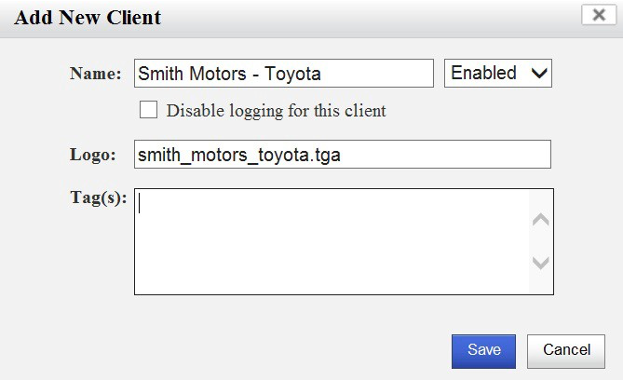Click the 'Add New Client' title text
Screen dimensions: 624x380
(88, 18)
